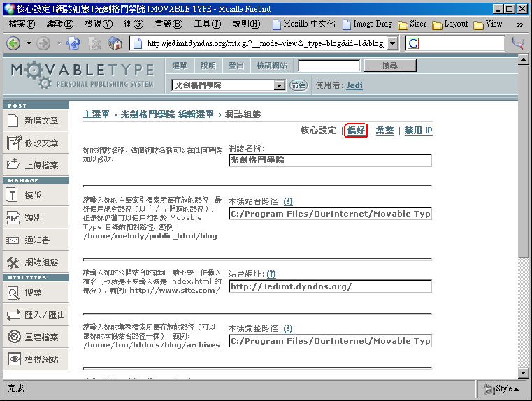The width and height of the screenshot is (532, 401).
Task: Open 匯入/匯出 import export sidebar item
Action: (36, 314)
